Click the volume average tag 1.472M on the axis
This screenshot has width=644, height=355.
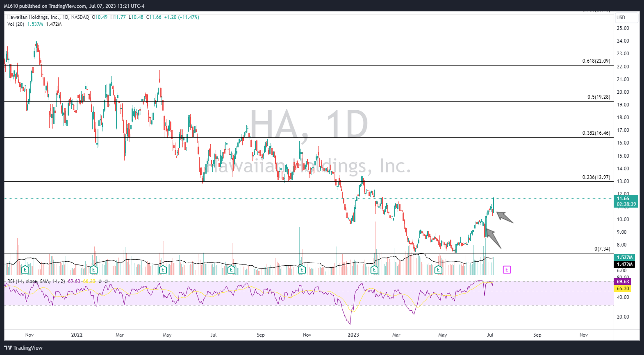coord(625,265)
